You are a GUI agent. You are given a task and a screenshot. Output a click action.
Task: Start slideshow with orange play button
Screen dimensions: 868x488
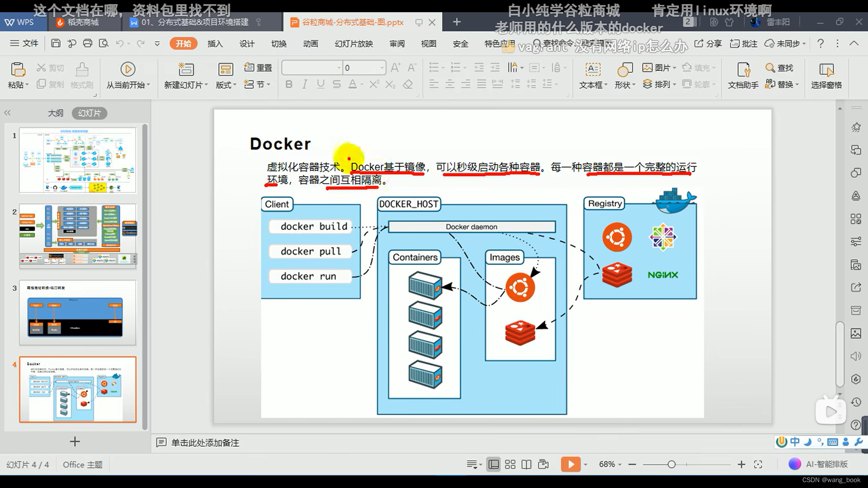coord(571,464)
